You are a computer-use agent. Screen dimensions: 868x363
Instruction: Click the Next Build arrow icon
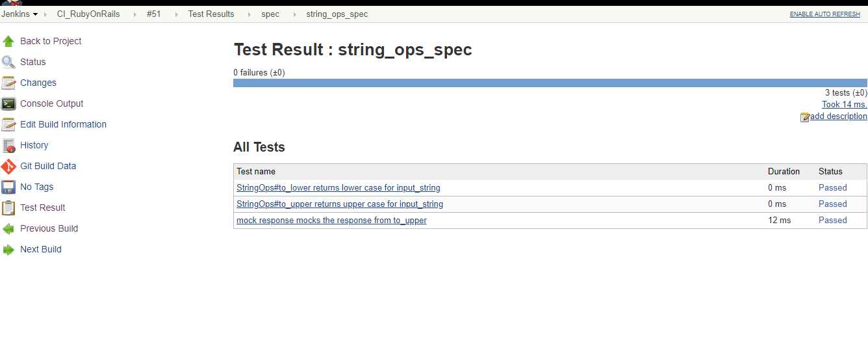[8, 250]
